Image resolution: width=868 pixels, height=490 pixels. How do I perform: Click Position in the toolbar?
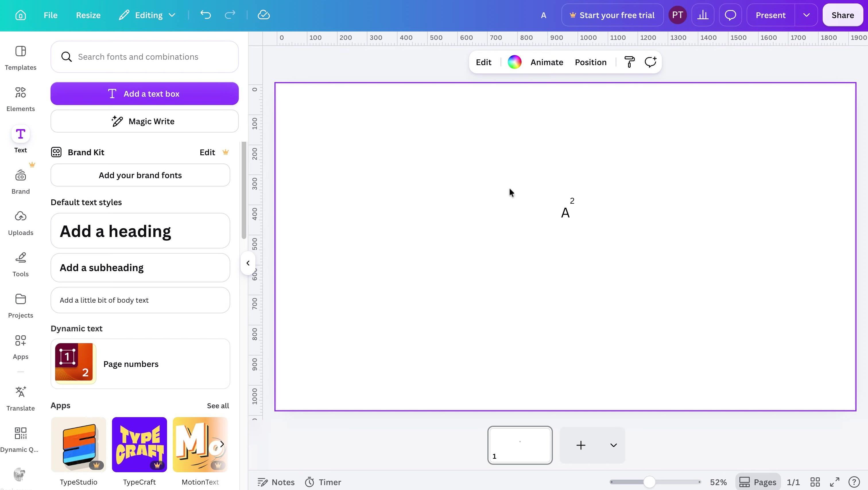590,62
